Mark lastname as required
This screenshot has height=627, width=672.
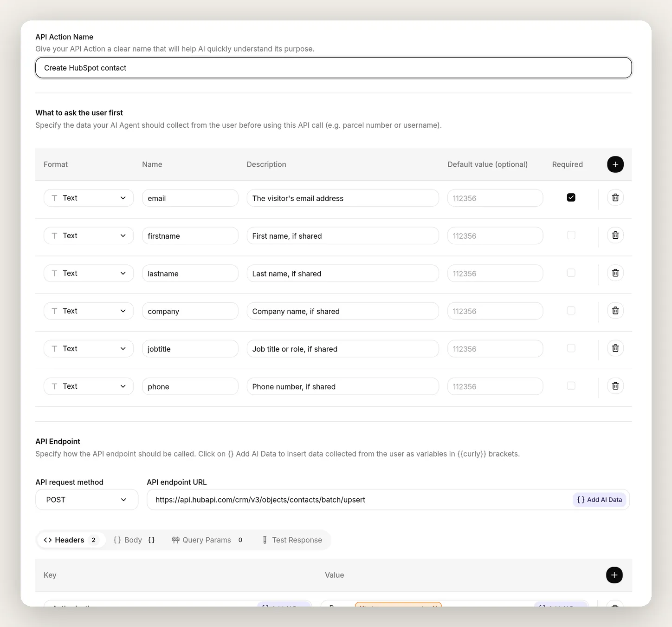(571, 273)
